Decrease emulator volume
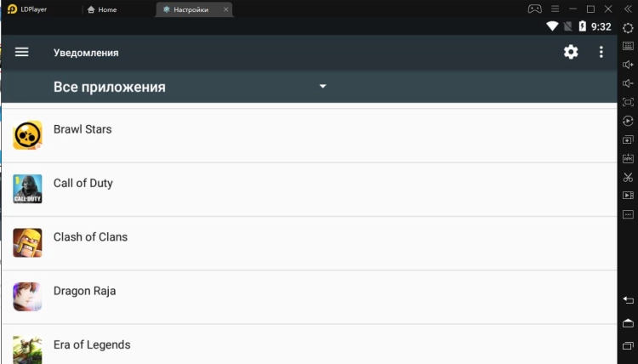Image resolution: width=638 pixels, height=364 pixels. (x=628, y=83)
